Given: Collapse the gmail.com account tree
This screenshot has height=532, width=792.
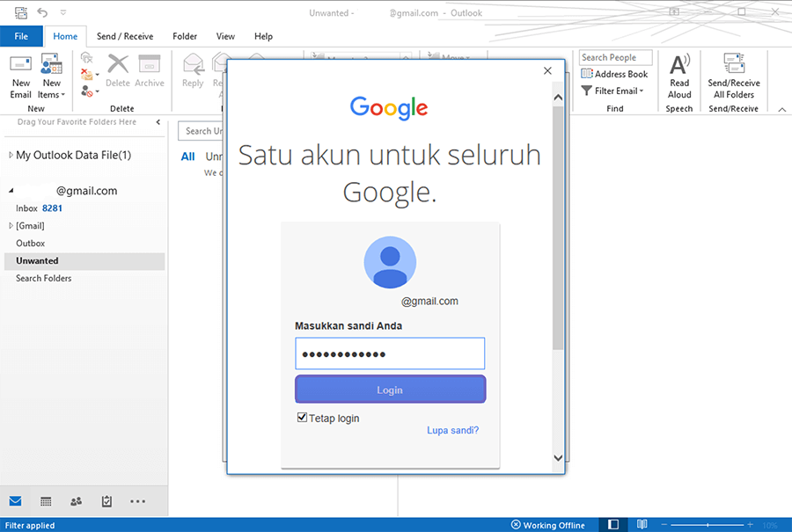Looking at the screenshot, I should (x=11, y=191).
